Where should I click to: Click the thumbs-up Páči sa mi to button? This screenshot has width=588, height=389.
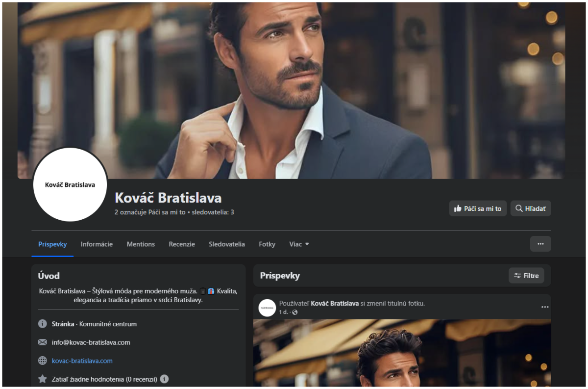click(478, 208)
